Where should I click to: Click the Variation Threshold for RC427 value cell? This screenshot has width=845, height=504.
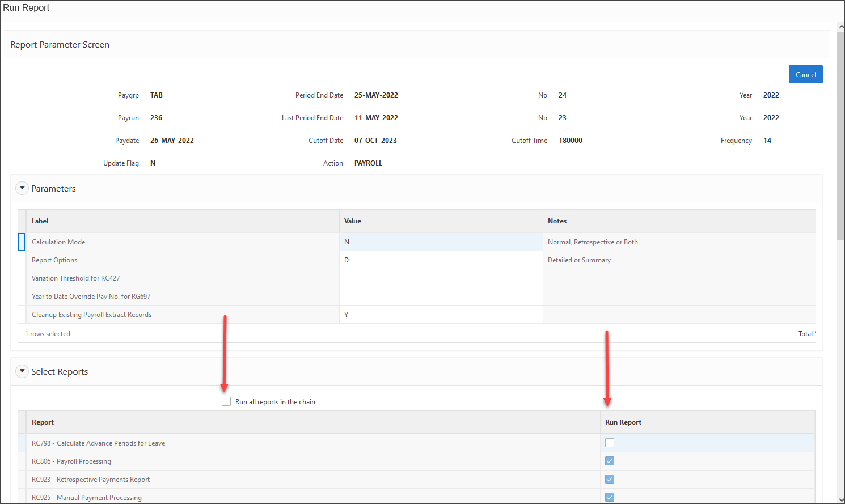(x=441, y=278)
